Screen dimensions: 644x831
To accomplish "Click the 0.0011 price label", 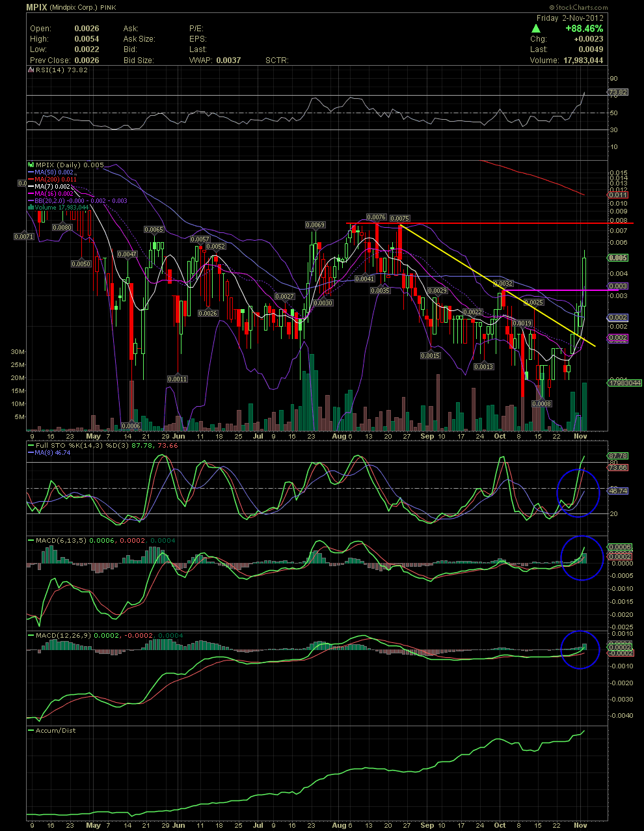I will tap(177, 379).
